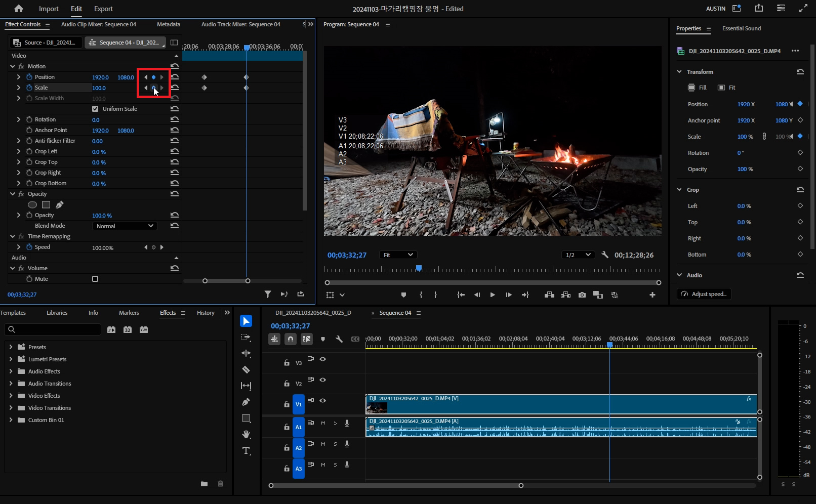This screenshot has width=816, height=504.
Task: Create the ellipse opacity mask
Action: 32,204
